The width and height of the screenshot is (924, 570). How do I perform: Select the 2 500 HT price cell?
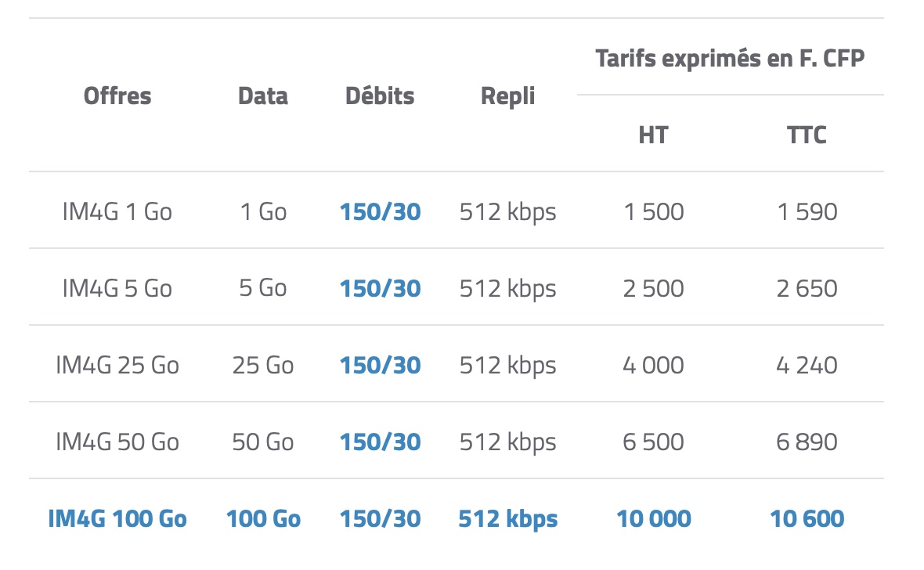pos(653,288)
